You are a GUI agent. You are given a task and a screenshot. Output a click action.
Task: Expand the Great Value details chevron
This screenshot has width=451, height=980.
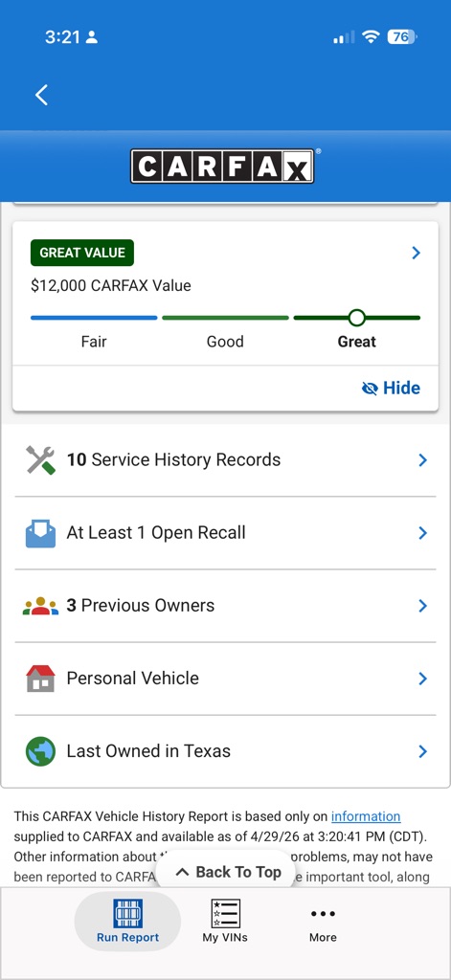click(416, 253)
